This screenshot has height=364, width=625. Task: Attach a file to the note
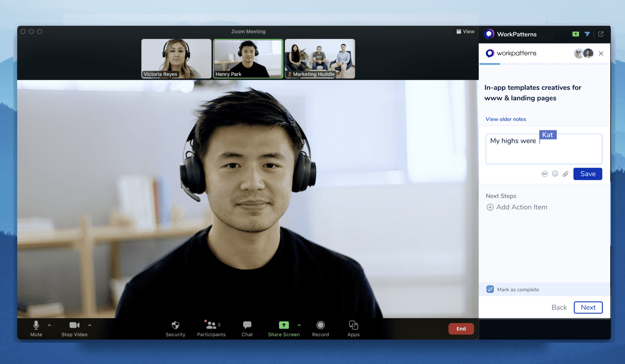[x=565, y=174]
